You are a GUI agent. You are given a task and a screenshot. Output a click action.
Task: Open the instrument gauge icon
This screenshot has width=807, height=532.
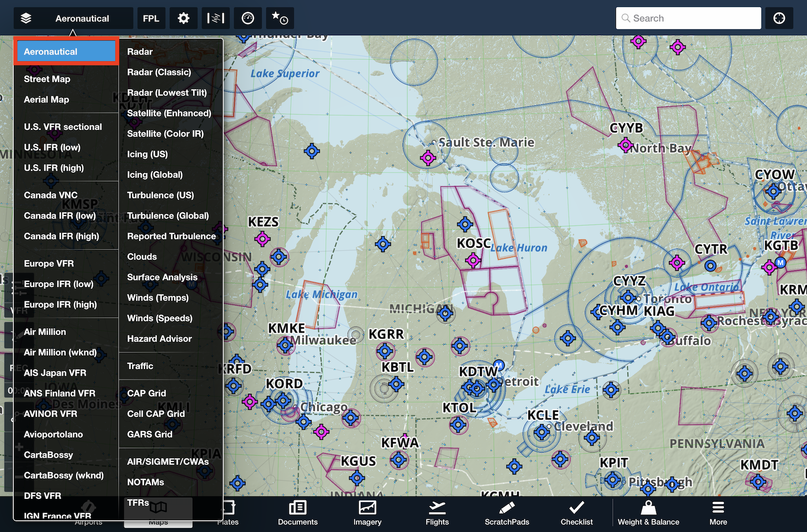click(x=248, y=18)
